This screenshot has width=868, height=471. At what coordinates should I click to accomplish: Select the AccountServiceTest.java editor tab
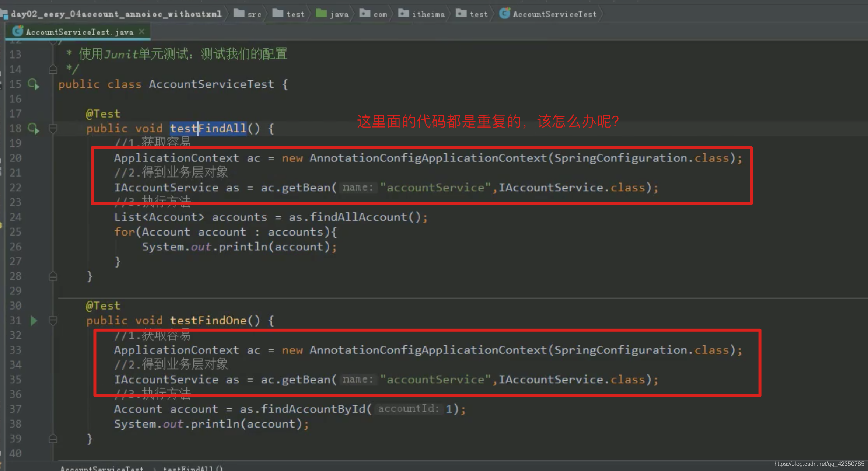pos(78,32)
